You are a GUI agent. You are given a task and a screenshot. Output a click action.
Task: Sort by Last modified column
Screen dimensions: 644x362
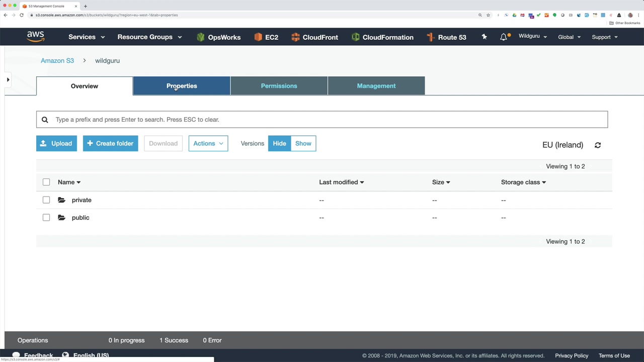341,182
